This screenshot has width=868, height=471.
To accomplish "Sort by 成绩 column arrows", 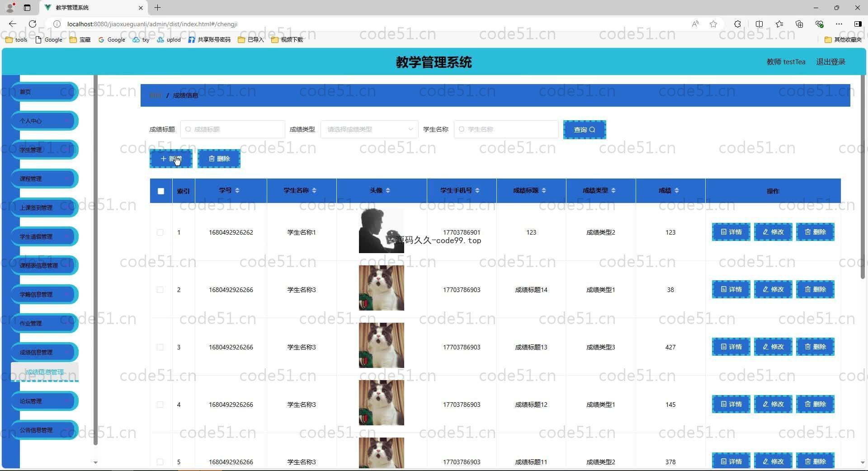I will (677, 191).
